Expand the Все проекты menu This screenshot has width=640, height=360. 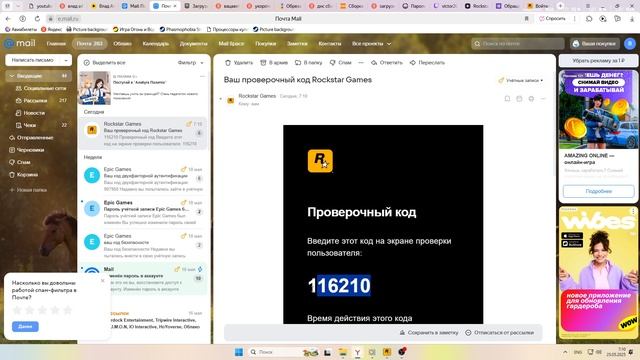pyautogui.click(x=371, y=43)
